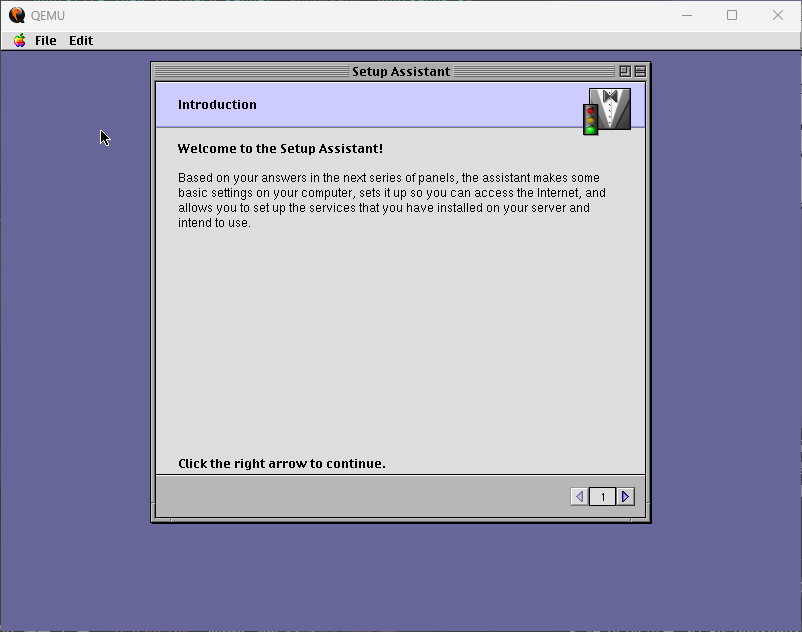Screen dimensions: 802x632
Task: Open the File menu
Action: pos(46,41)
